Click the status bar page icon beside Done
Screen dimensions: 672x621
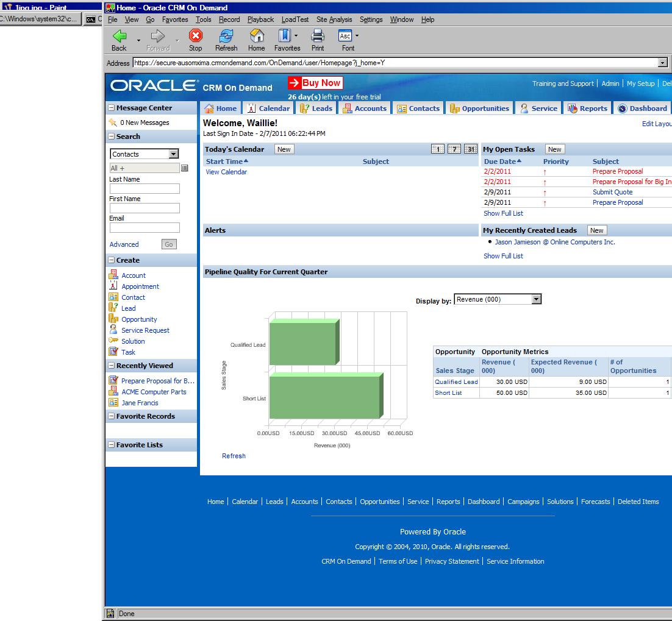pyautogui.click(x=110, y=613)
